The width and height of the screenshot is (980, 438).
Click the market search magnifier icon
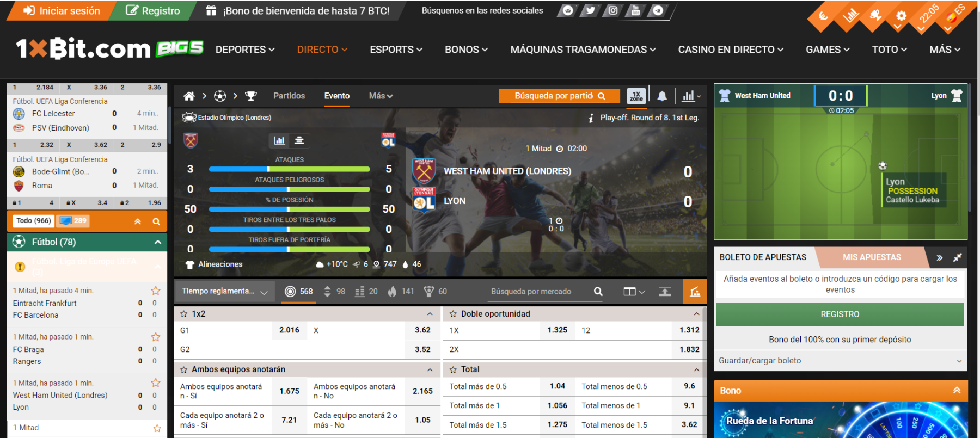[598, 292]
